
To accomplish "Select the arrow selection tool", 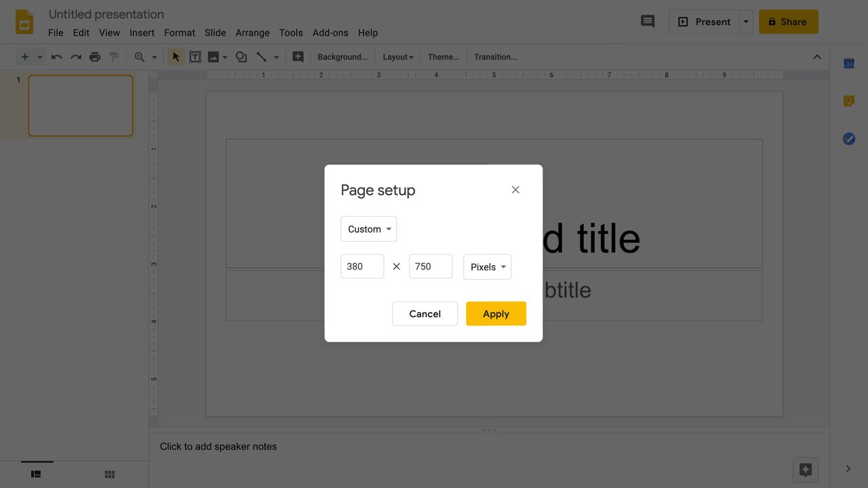I will [176, 57].
